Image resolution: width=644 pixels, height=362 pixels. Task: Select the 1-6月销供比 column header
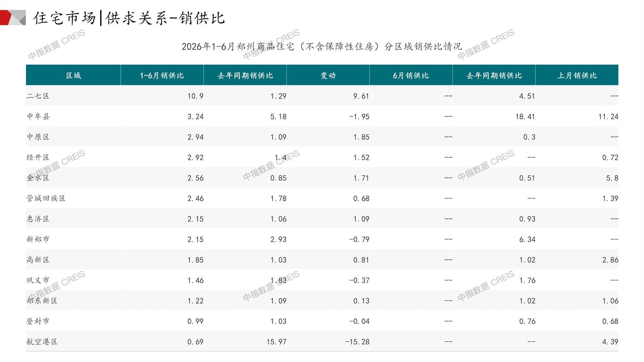(x=162, y=75)
